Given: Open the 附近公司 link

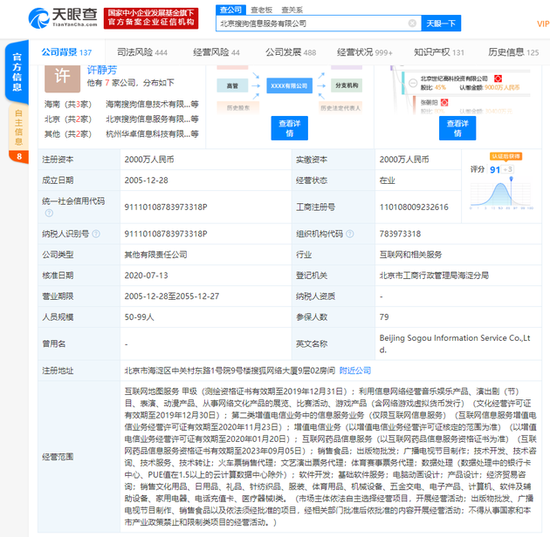Looking at the screenshot, I should pos(355,370).
